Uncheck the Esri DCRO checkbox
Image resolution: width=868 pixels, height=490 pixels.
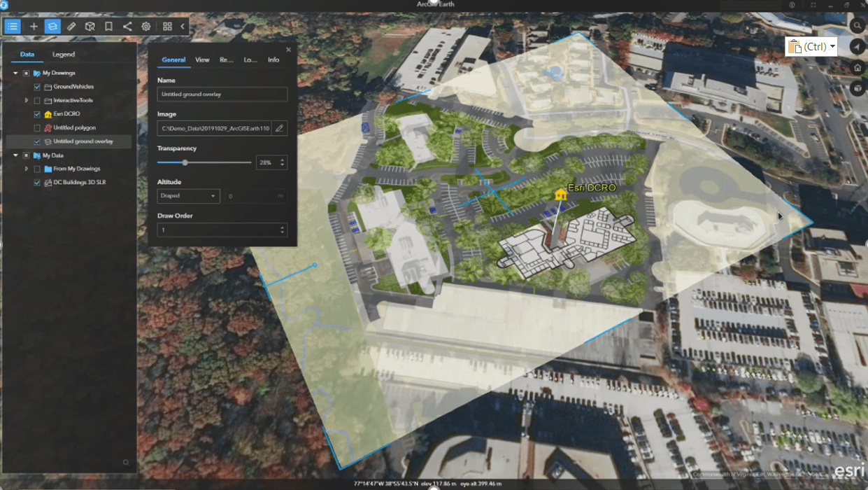coord(37,113)
